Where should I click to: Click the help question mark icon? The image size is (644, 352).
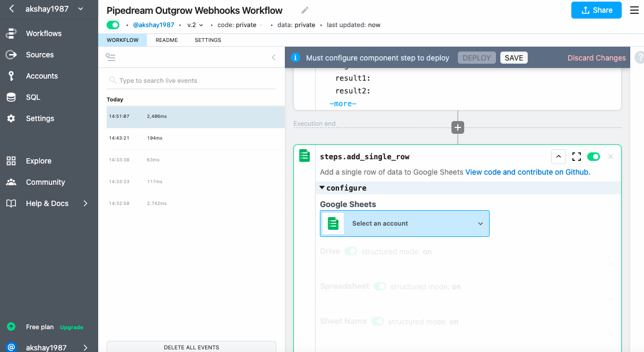[640, 57]
